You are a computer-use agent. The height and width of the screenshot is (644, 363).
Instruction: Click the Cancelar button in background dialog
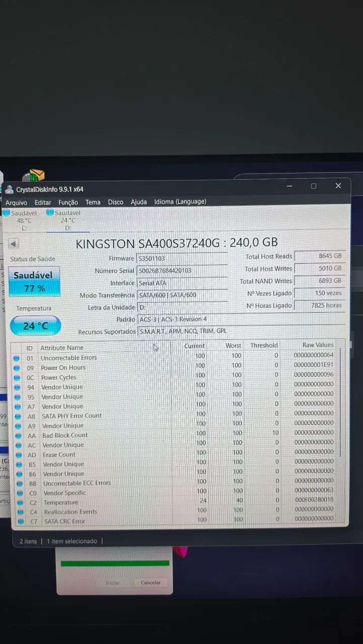pyautogui.click(x=151, y=583)
